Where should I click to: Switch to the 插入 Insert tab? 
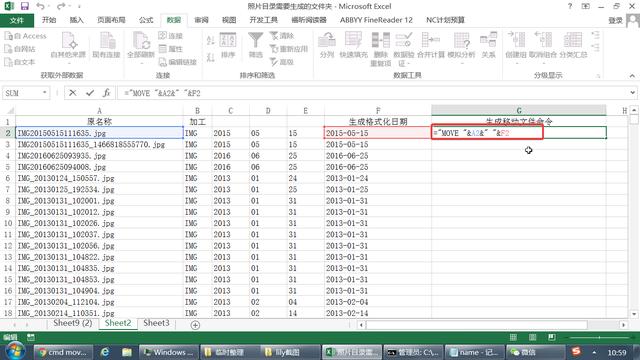pos(76,20)
